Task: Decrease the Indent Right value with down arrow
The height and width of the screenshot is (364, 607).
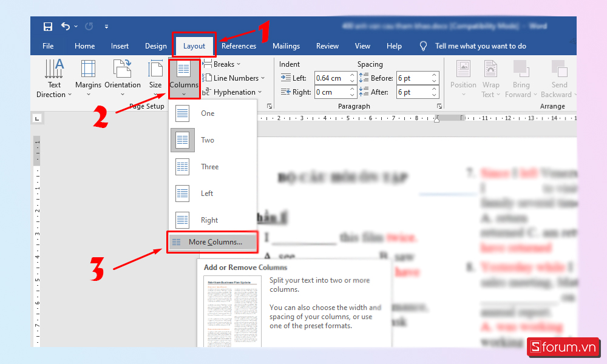Action: [x=352, y=95]
